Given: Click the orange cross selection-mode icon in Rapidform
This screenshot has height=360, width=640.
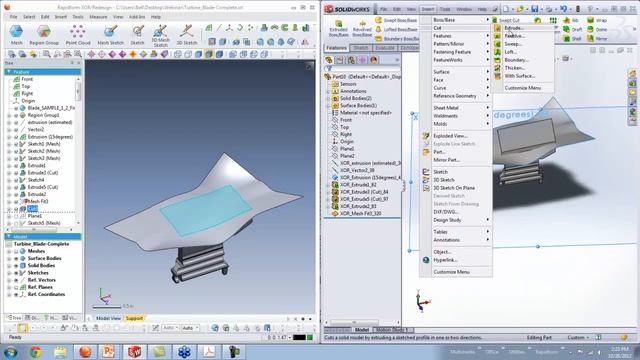Looking at the screenshot, I should point(133,54).
